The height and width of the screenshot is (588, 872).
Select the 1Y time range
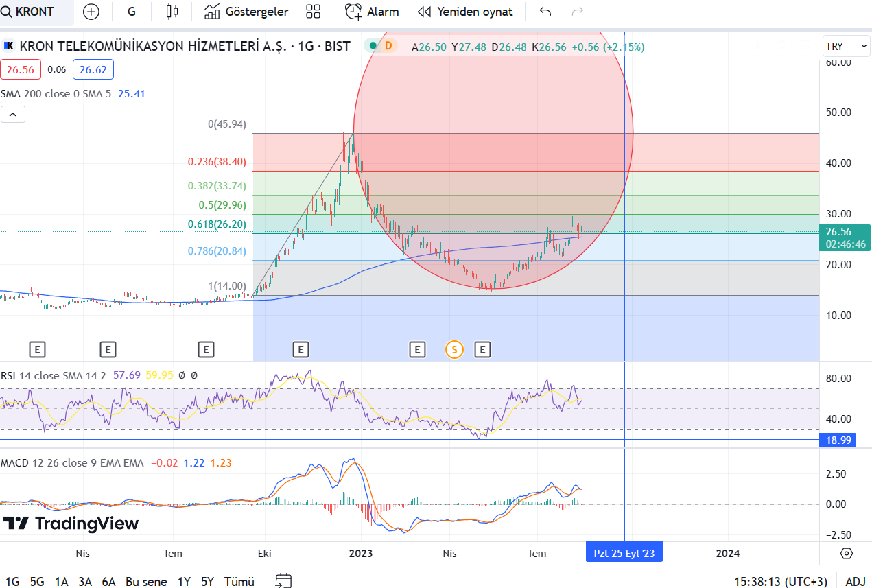184,582
